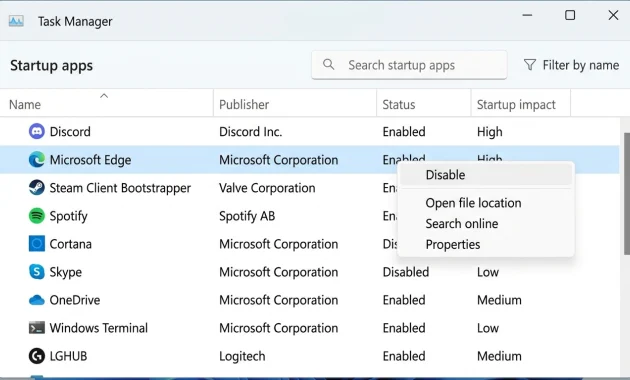Click Windows Terminal's Low impact cell
The height and width of the screenshot is (380, 630).
coord(488,328)
